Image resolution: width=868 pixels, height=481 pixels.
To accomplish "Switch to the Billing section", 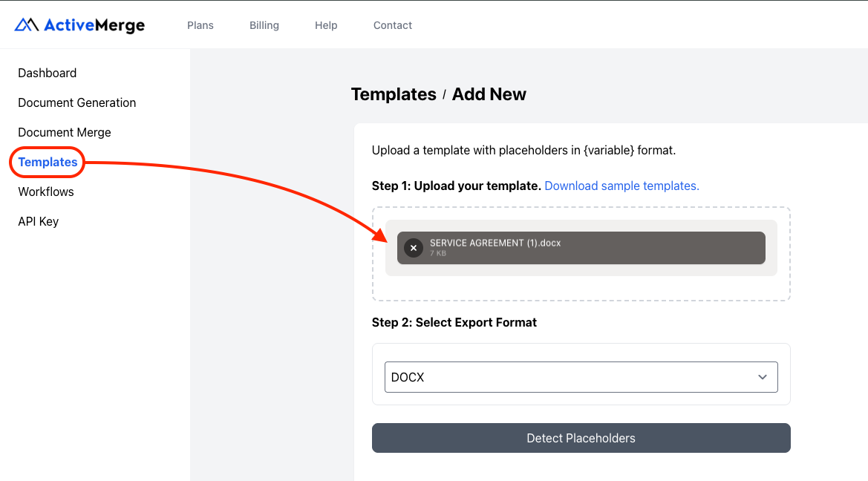I will click(264, 24).
